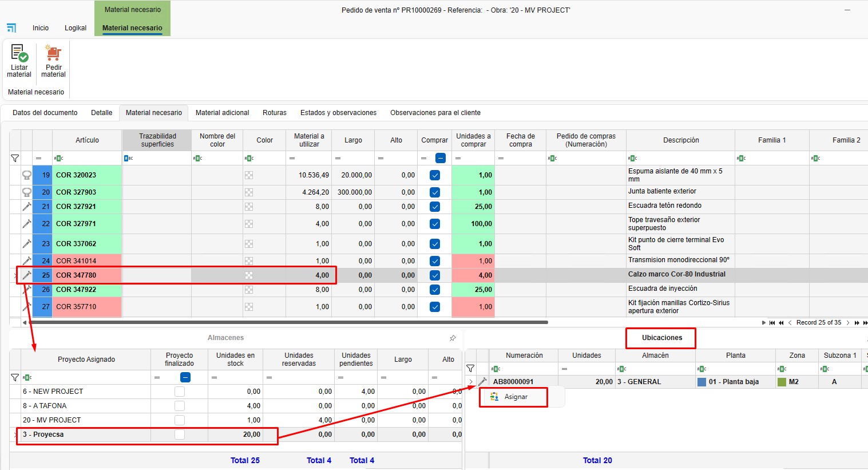
Task: Switch to the Inicio ribbon tab
Action: (x=41, y=27)
